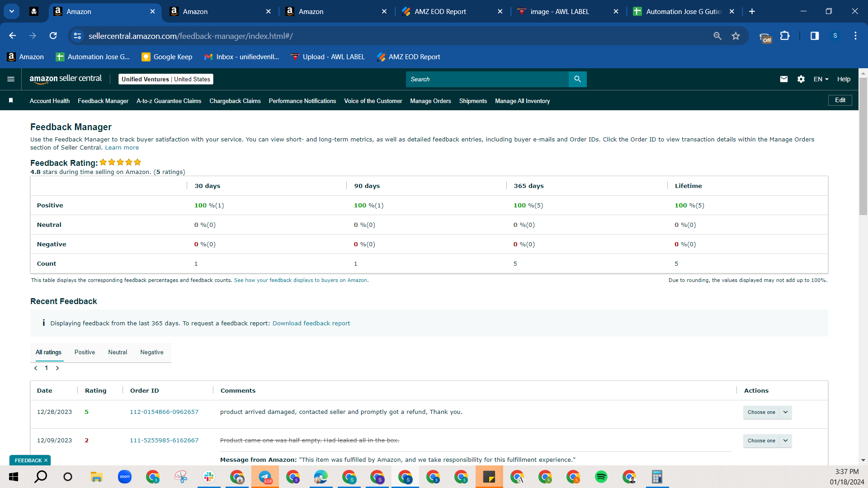The height and width of the screenshot is (488, 868).
Task: Open Choose one dropdown for order 111-5255985-6162667
Action: click(767, 441)
